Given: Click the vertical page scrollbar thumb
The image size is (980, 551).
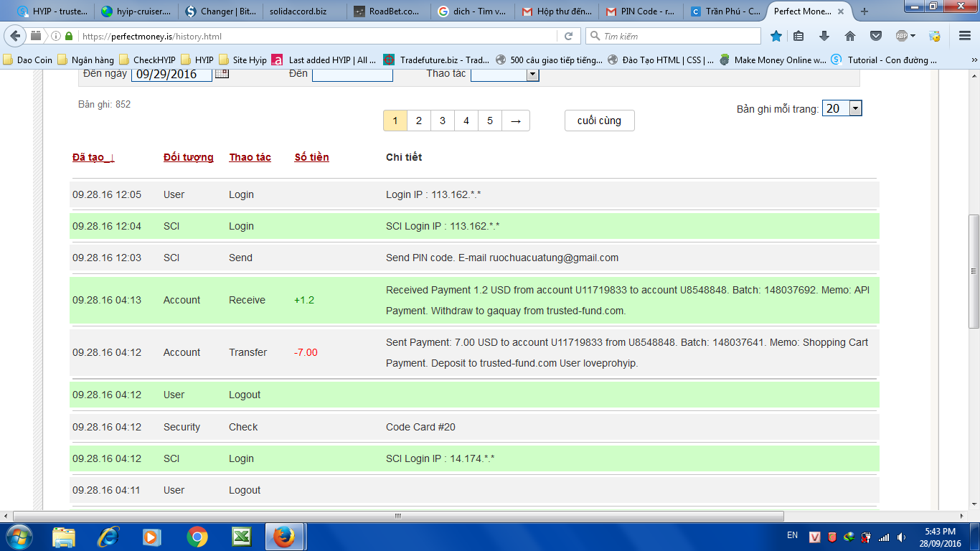Looking at the screenshot, I should (x=974, y=271).
